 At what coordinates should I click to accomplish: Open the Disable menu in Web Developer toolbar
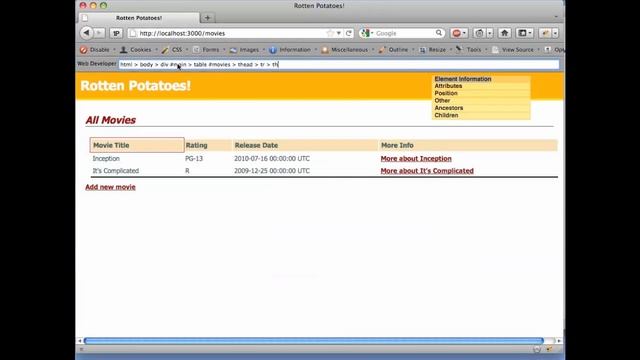click(x=96, y=50)
